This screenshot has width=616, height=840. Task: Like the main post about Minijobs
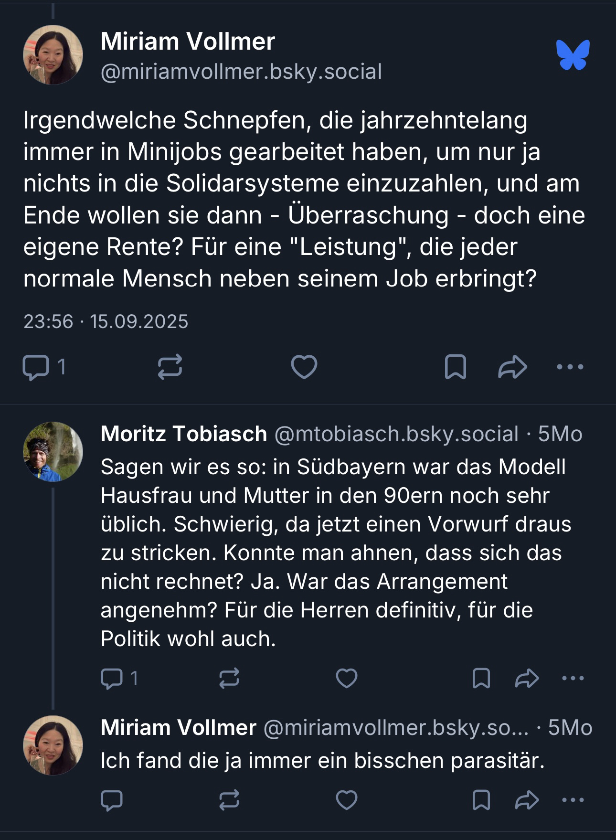point(304,367)
